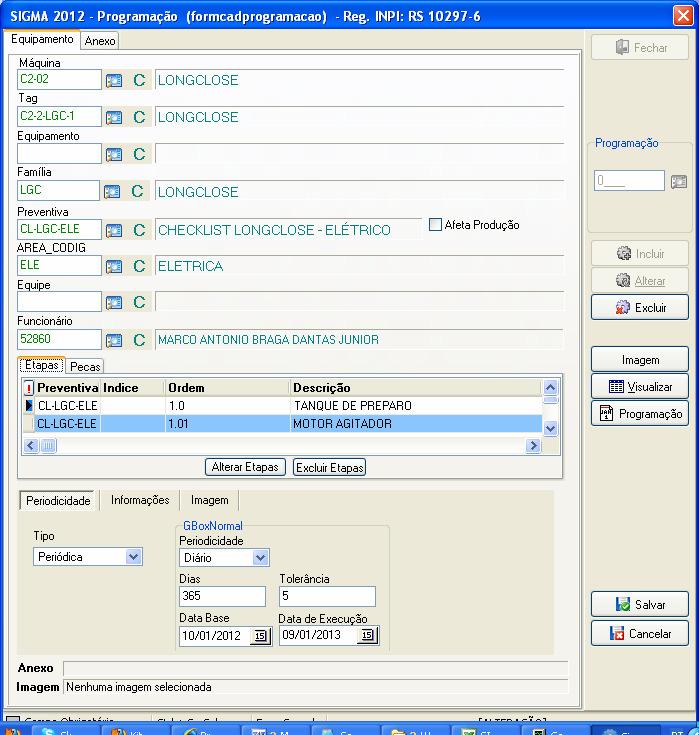
Task: Click the Preventiva column header in grid
Action: (x=68, y=388)
